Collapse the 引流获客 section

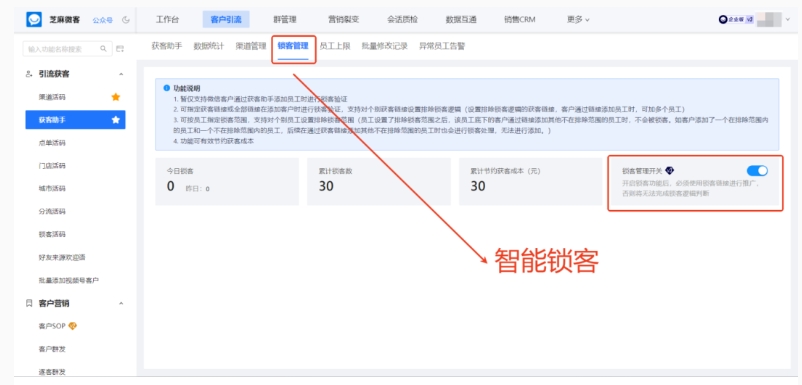pyautogui.click(x=121, y=74)
